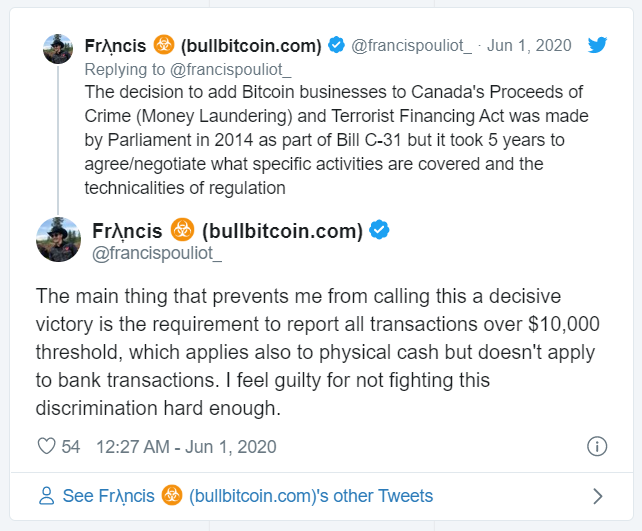Viewport: 642px width, 531px height.
Task: Click the biohazard emoji in the top reply header
Action: pyautogui.click(x=165, y=46)
